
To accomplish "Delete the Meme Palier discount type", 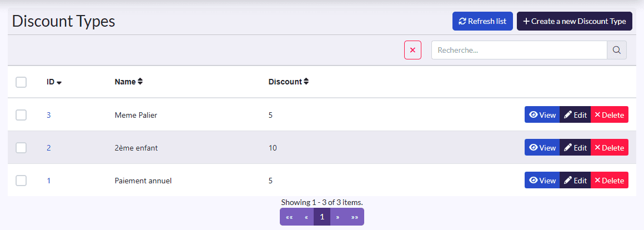I will pos(610,114).
